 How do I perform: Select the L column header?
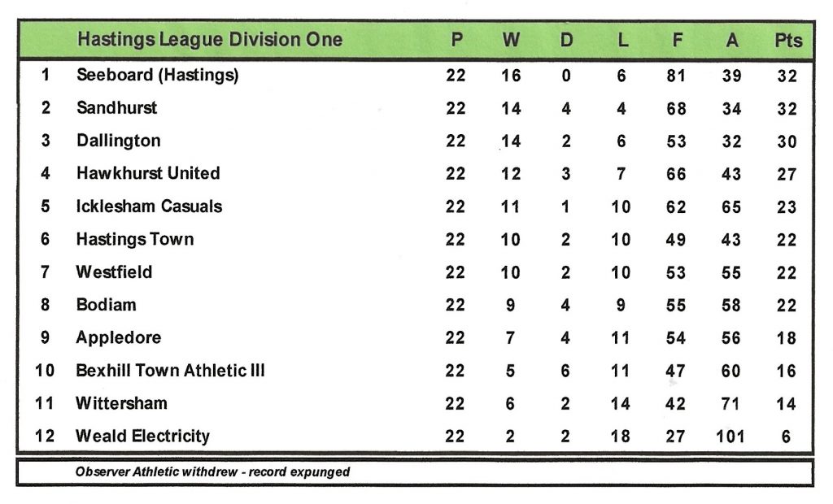point(621,41)
